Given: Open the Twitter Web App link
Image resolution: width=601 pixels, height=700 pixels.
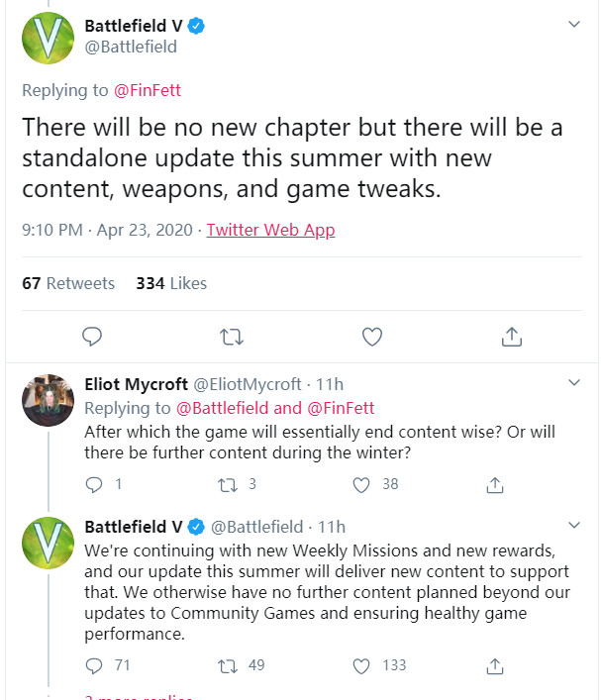Looking at the screenshot, I should click(x=270, y=230).
